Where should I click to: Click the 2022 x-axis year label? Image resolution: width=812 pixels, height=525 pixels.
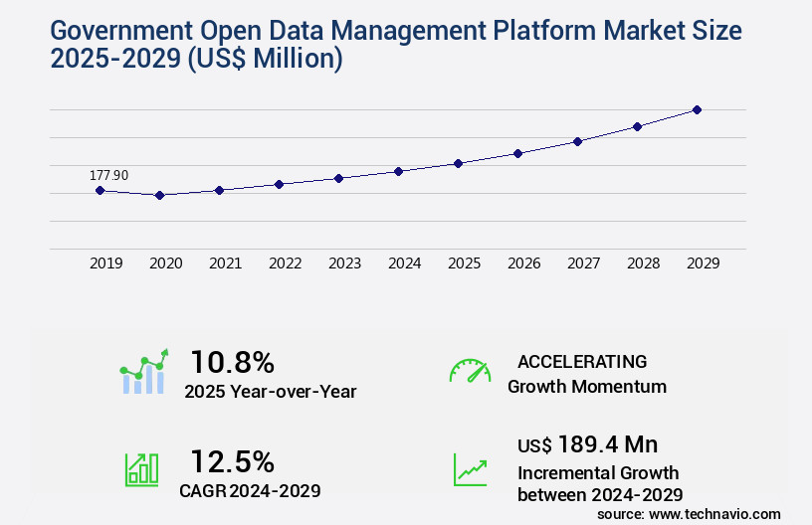tap(285, 263)
